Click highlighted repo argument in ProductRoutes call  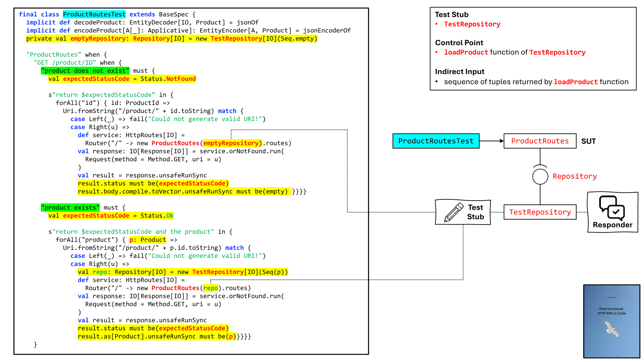210,288
